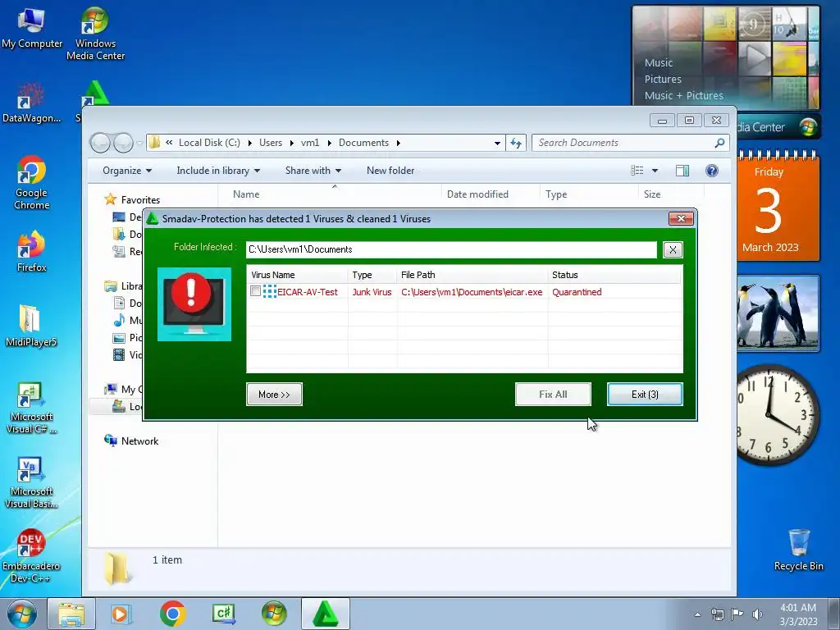Open Firefox desktop icon
840x630 pixels.
pos(32,252)
